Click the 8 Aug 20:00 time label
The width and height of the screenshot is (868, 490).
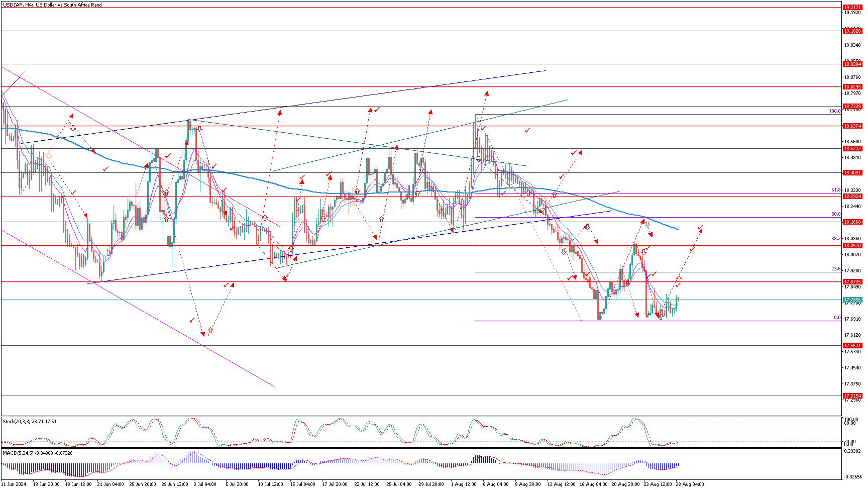(x=528, y=484)
